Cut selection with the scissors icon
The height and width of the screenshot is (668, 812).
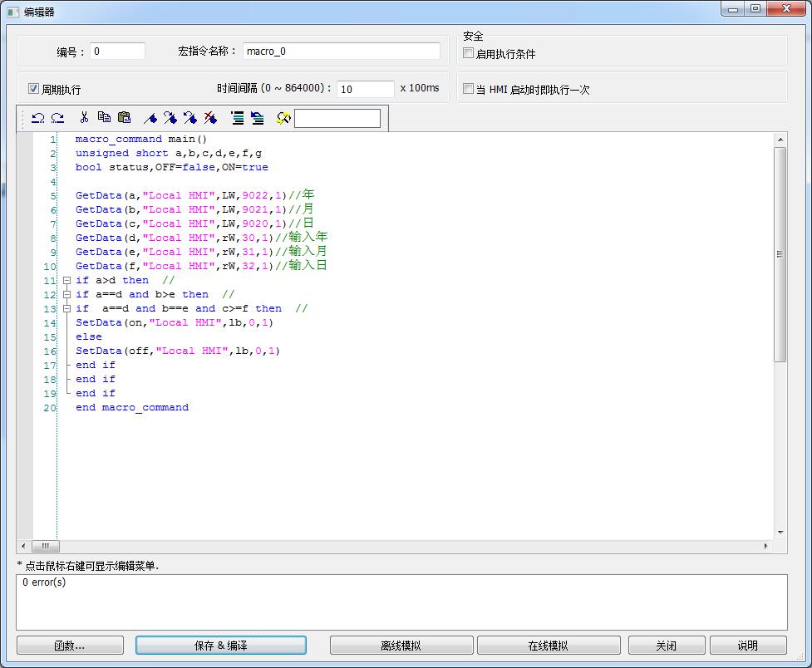pyautogui.click(x=84, y=118)
